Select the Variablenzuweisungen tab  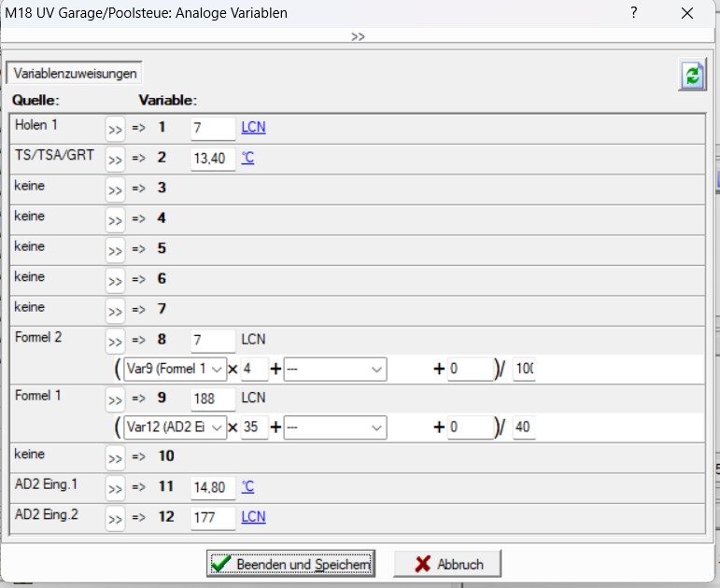point(76,73)
